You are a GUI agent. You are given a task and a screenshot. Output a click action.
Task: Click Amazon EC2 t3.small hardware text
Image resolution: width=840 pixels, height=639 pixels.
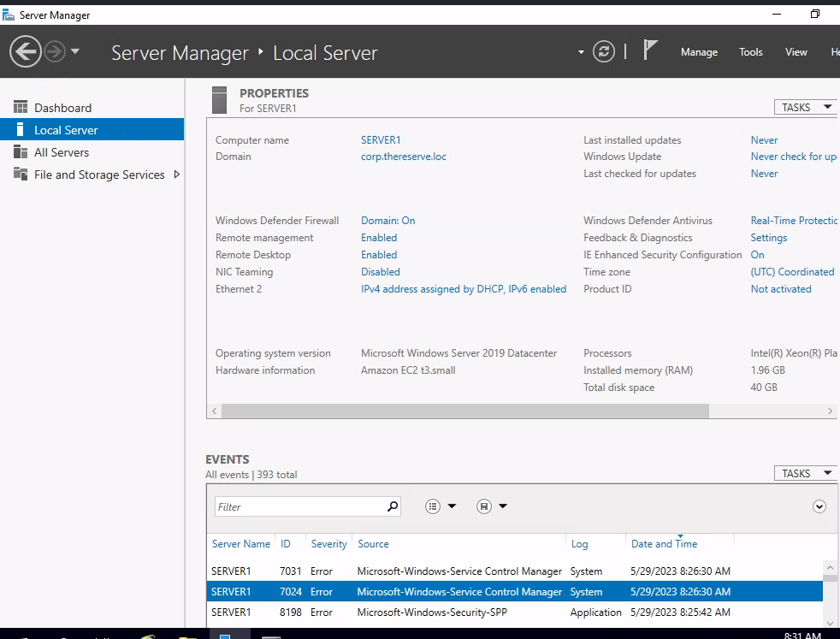point(408,370)
